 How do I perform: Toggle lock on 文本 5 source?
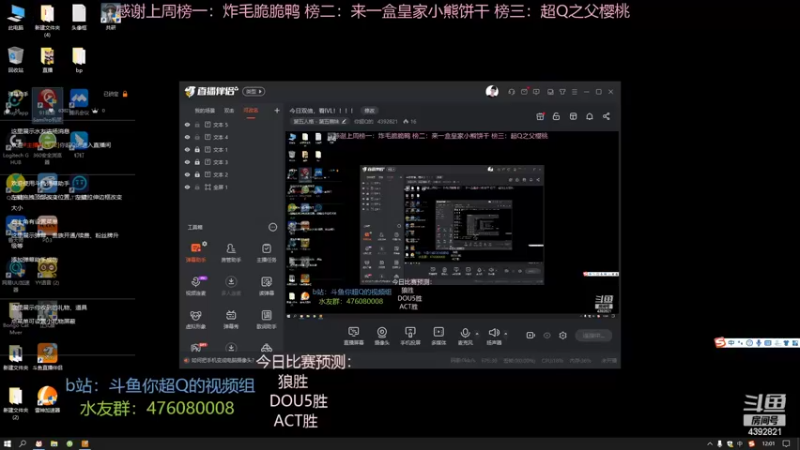197,124
